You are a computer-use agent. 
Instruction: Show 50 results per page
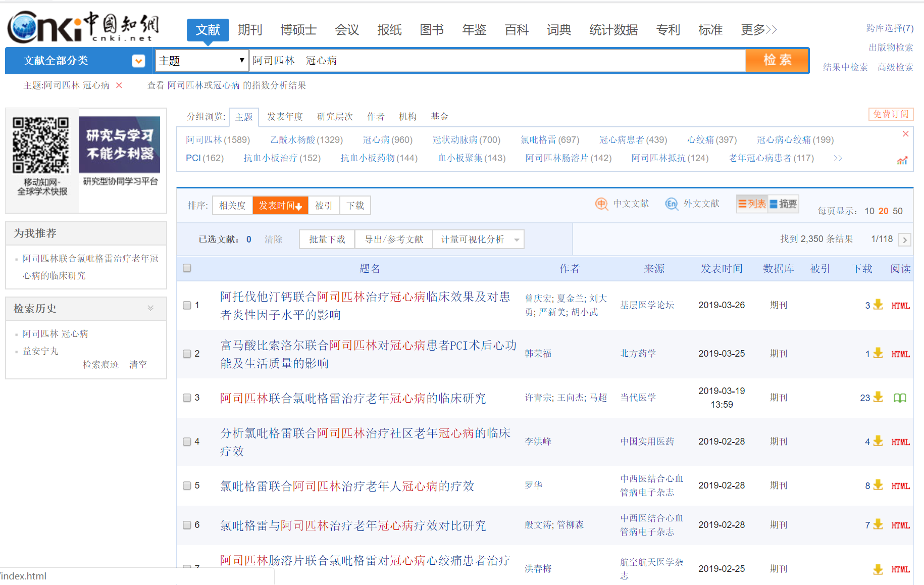[898, 211]
